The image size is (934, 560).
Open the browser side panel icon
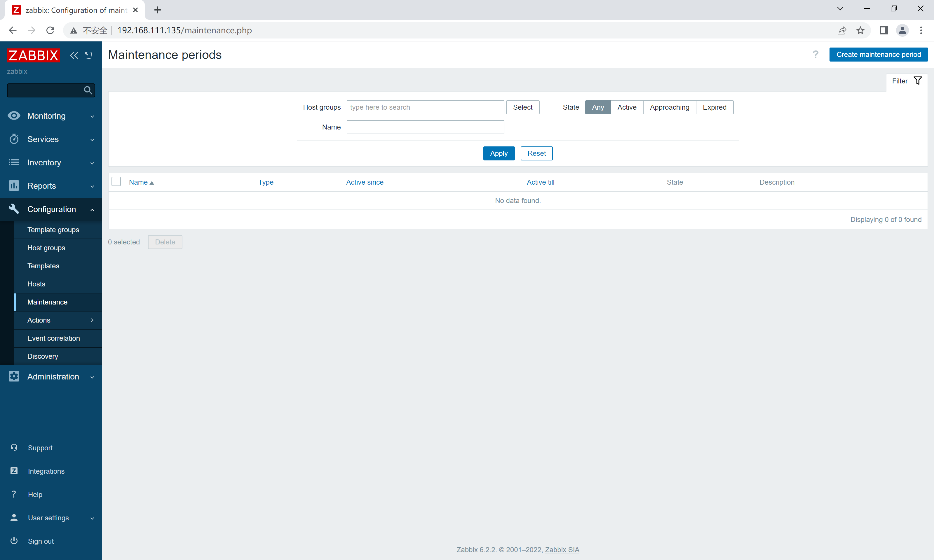884,30
